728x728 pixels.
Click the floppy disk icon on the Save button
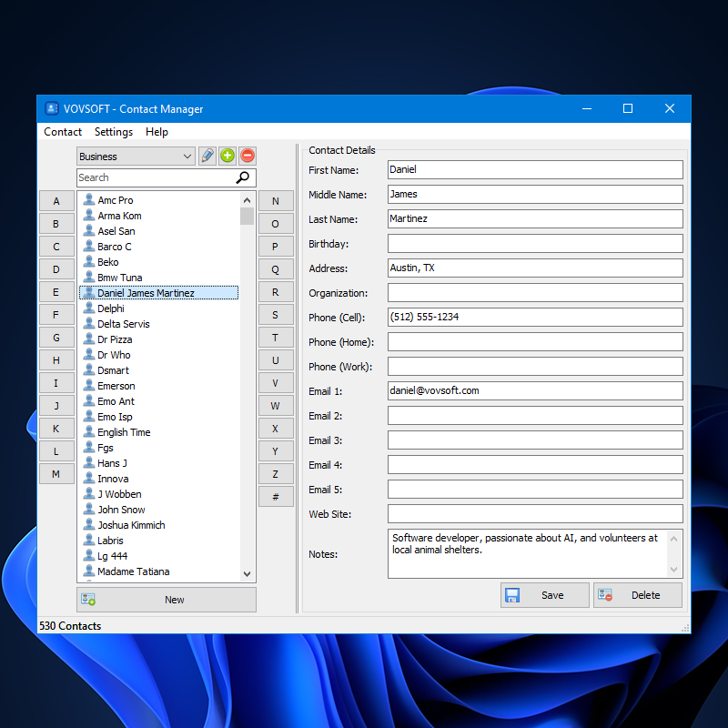[x=511, y=594]
